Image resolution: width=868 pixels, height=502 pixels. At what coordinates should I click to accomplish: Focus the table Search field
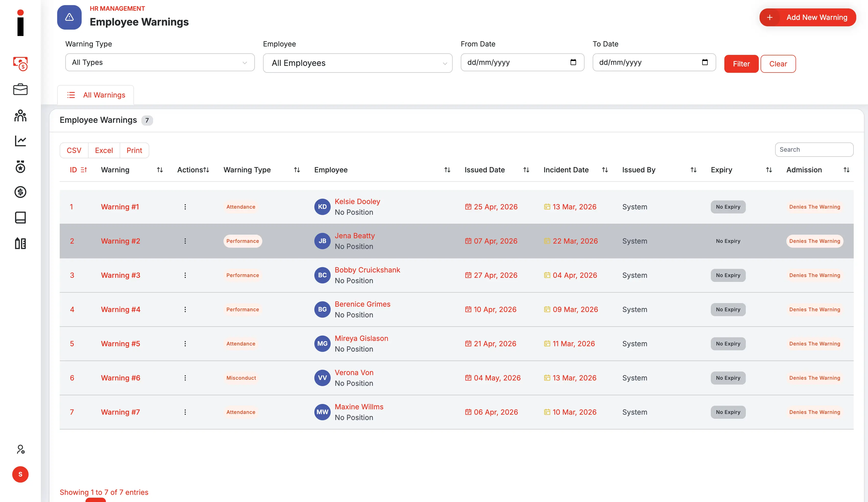tap(814, 150)
